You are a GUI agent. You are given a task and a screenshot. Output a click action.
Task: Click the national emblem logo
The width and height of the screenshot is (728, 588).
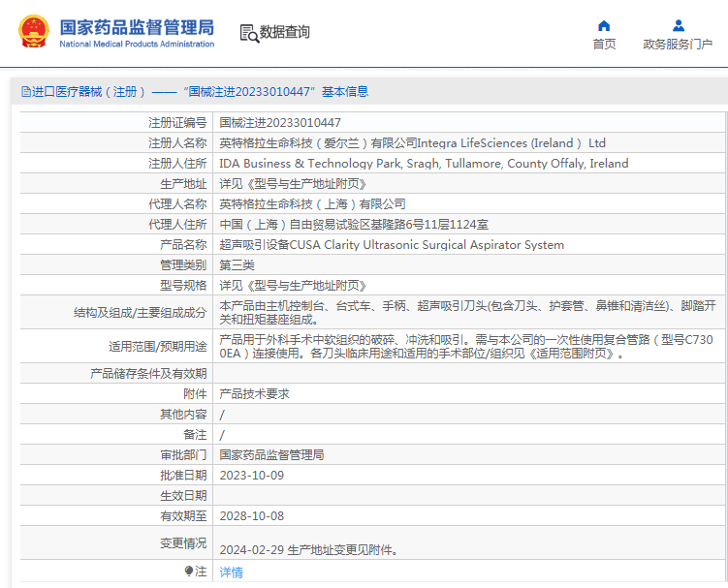click(x=33, y=31)
